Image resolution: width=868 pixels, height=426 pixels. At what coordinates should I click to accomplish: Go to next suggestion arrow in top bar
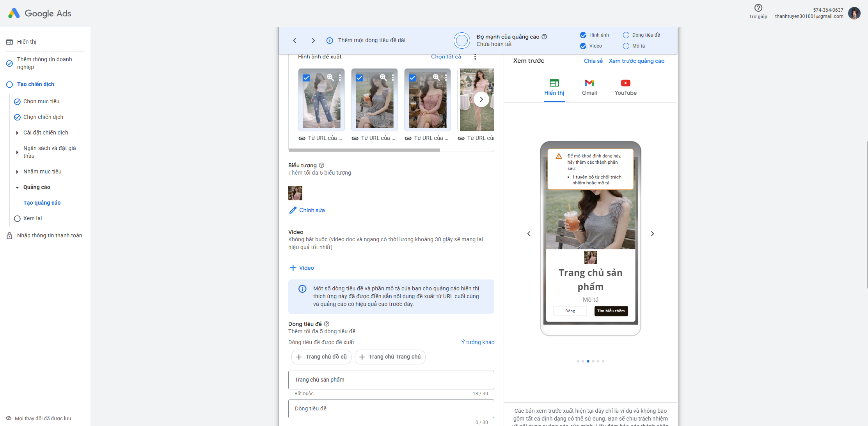[313, 41]
